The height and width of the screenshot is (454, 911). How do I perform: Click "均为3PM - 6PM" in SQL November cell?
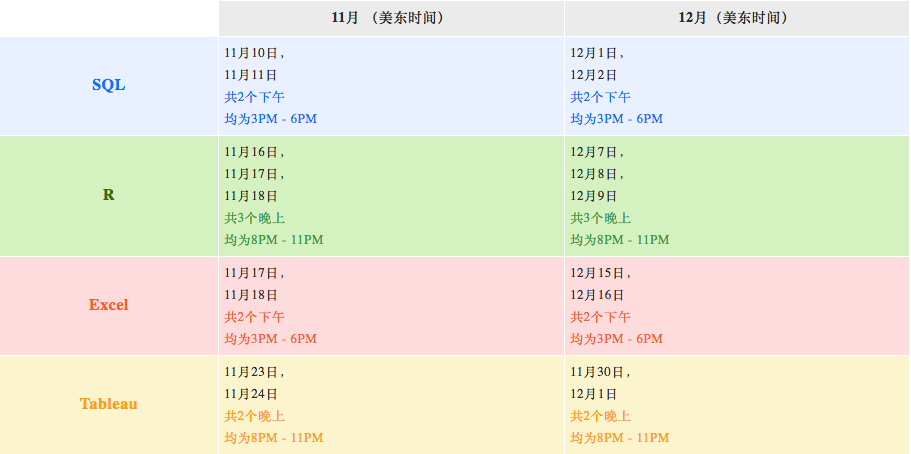[271, 119]
